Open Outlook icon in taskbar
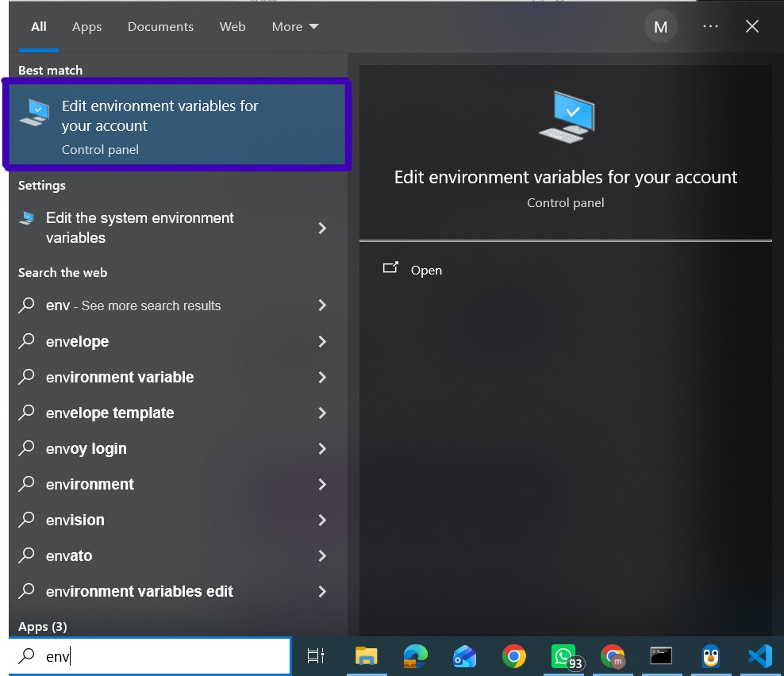 tap(464, 656)
